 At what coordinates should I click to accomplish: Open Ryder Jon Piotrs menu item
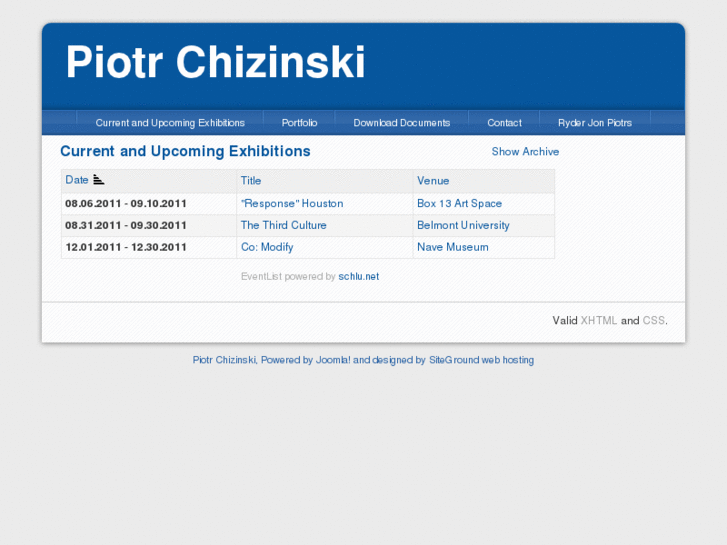point(595,123)
